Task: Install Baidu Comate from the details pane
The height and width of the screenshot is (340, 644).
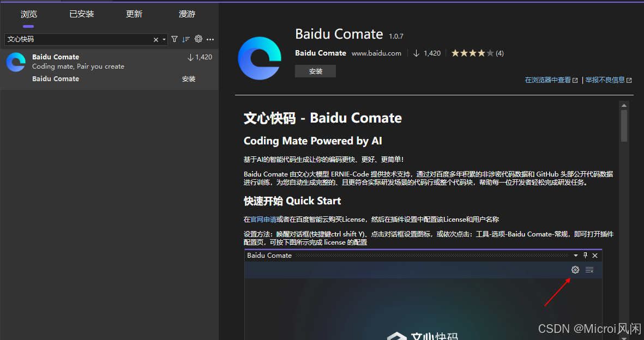Action: (315, 71)
